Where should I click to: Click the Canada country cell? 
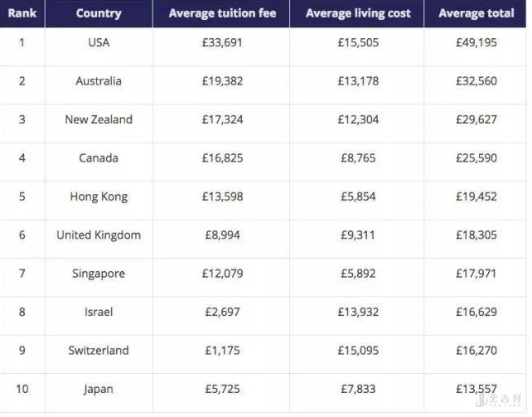tap(99, 158)
